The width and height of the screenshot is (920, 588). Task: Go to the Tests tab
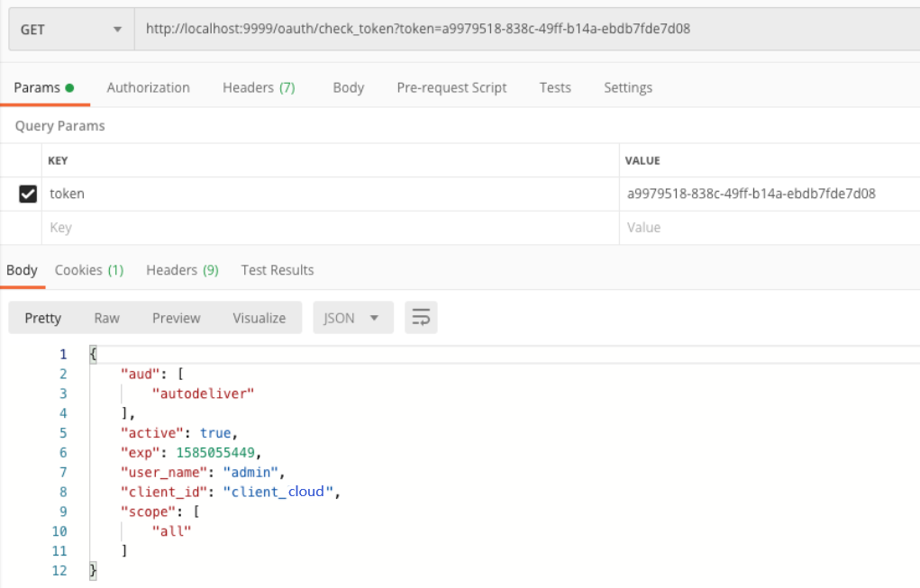555,87
